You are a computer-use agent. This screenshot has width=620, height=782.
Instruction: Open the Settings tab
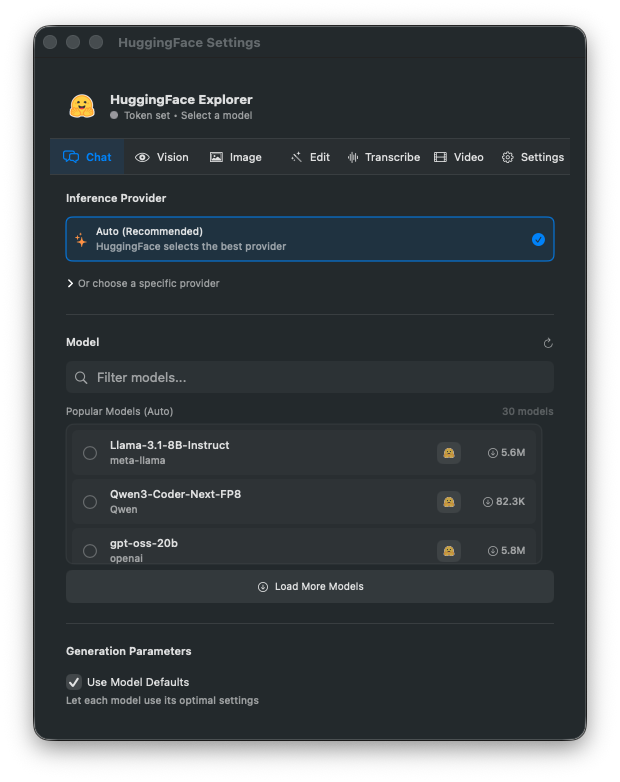coord(533,157)
